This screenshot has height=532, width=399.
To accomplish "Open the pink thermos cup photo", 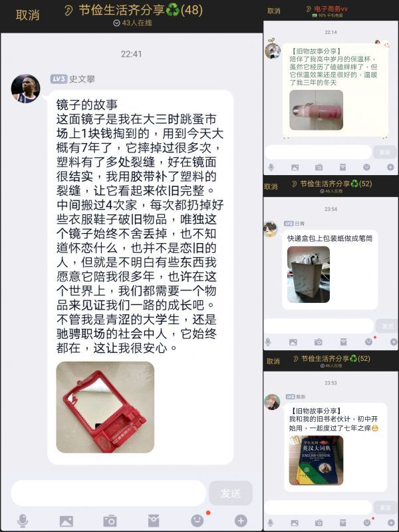I will [x=316, y=110].
